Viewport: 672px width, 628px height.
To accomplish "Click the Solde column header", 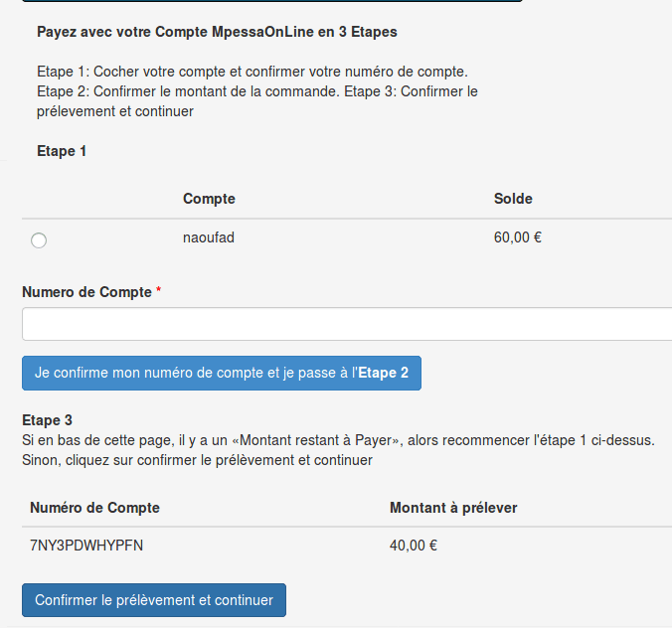I will [x=513, y=199].
